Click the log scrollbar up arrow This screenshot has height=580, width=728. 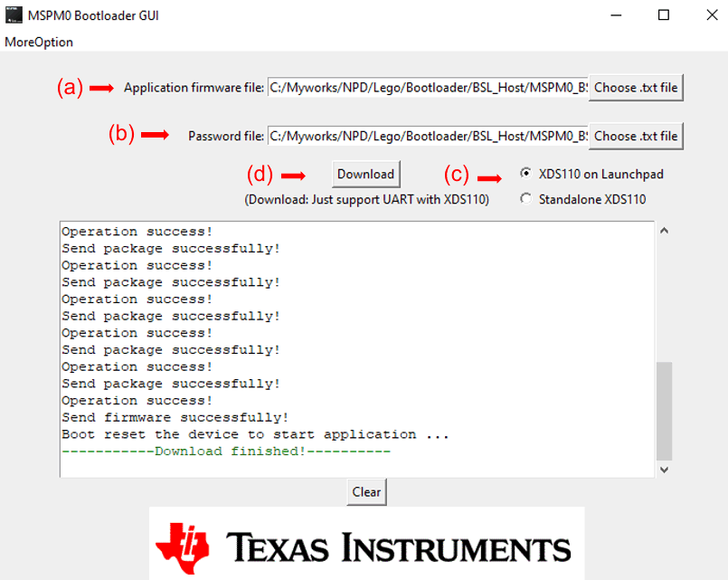(664, 230)
